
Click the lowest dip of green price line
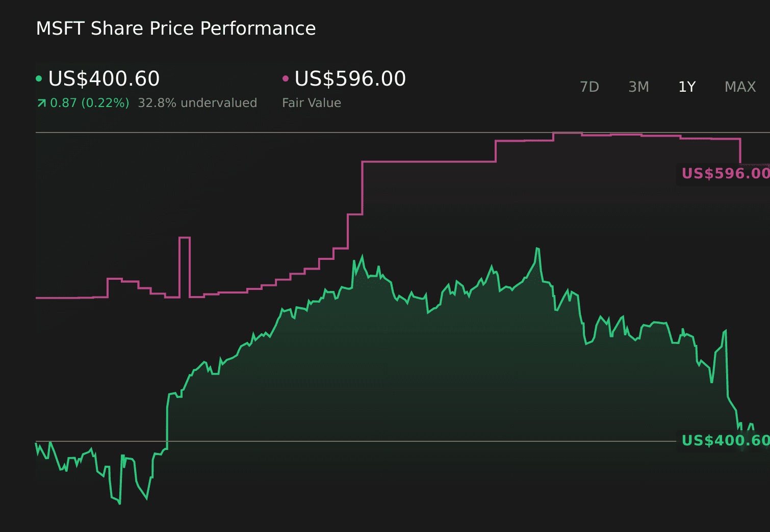click(120, 503)
